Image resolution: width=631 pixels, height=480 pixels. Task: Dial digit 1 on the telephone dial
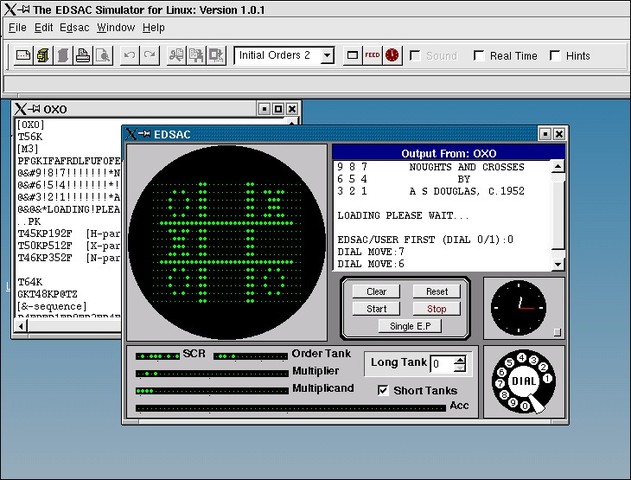point(547,378)
